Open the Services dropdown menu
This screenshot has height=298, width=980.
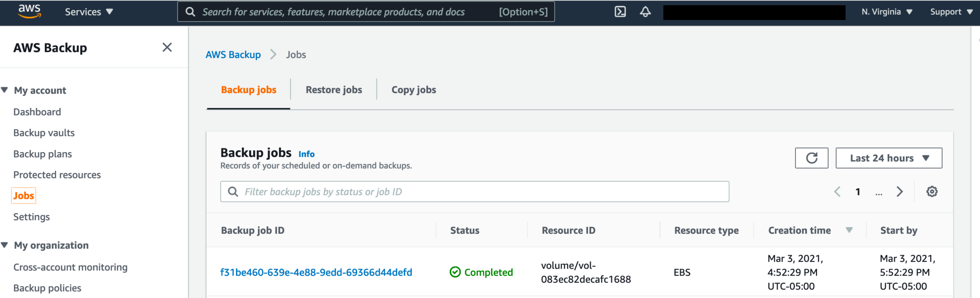(89, 12)
